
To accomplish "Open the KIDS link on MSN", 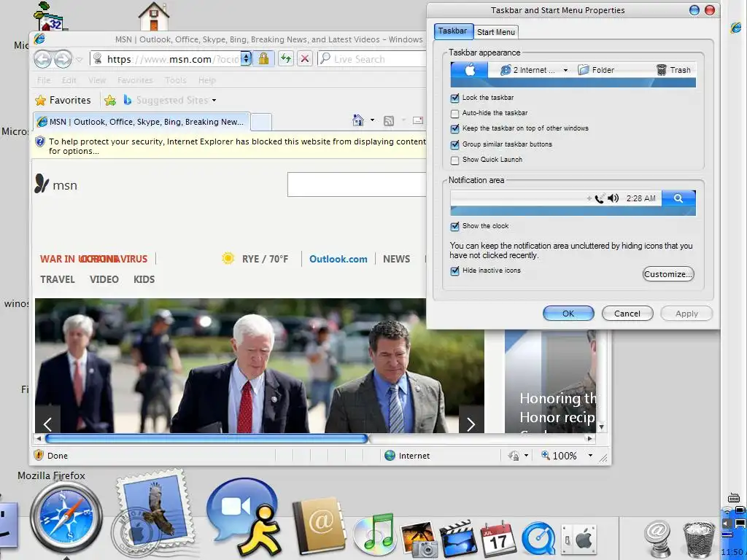I will coord(144,279).
